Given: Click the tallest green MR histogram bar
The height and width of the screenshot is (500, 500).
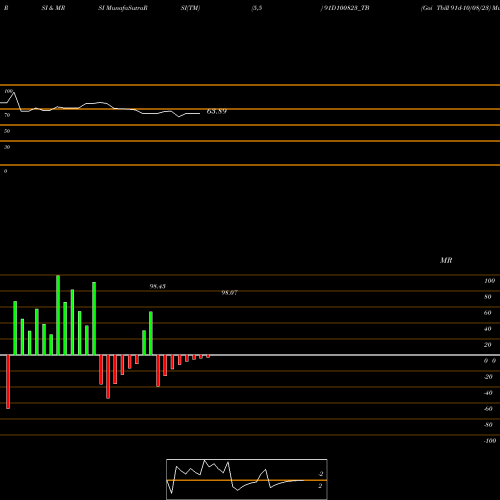Looking at the screenshot, I should [58, 315].
